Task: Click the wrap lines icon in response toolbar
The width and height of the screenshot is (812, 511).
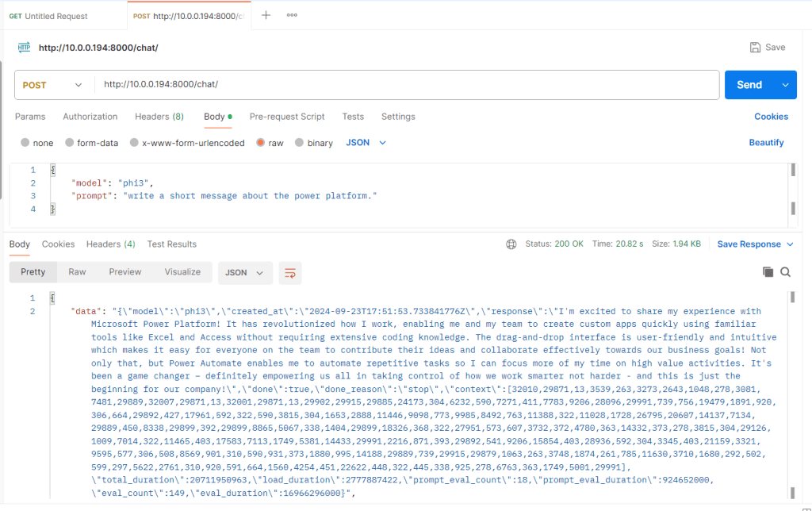Action: (290, 273)
